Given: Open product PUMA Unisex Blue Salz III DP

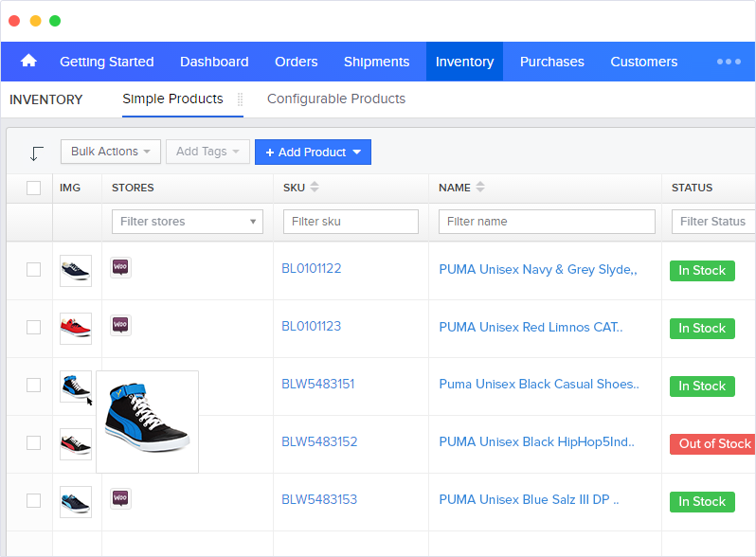Looking at the screenshot, I should [x=529, y=499].
